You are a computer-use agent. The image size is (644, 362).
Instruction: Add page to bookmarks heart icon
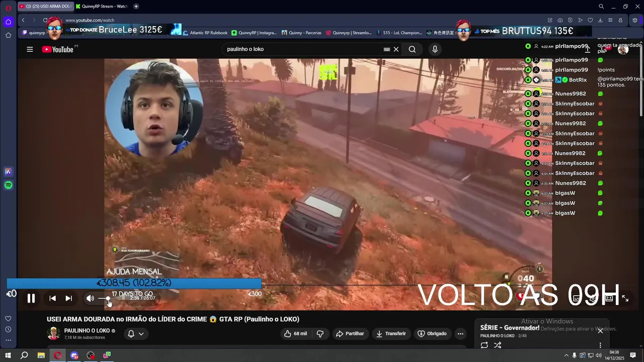coord(590,20)
